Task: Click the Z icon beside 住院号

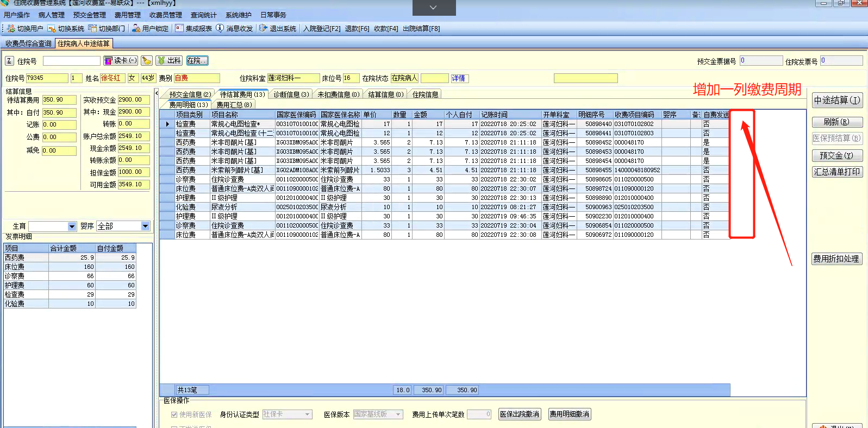Action: (x=9, y=61)
